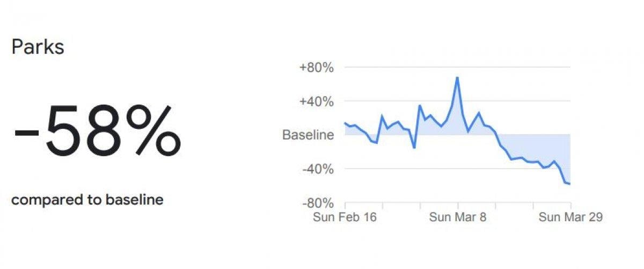Screen dimensions: 644x269
Task: Click the -40% axis label
Action: point(318,169)
